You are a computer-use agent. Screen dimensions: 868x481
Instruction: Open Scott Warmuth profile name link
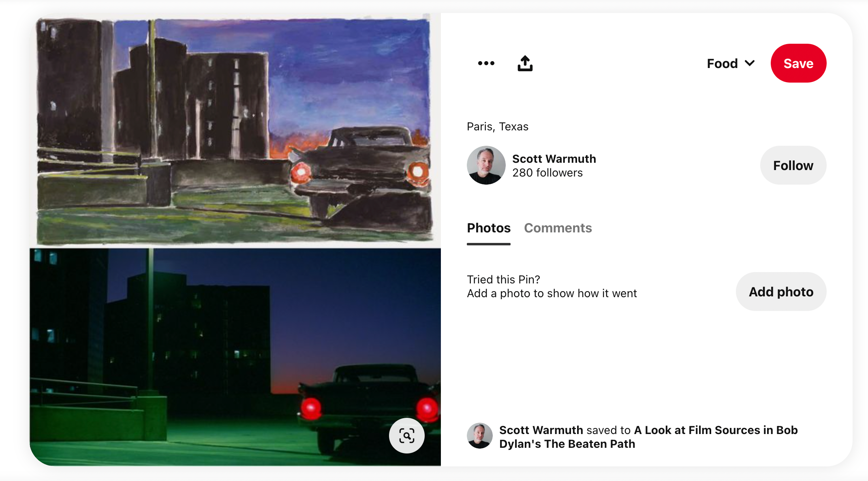click(x=554, y=159)
